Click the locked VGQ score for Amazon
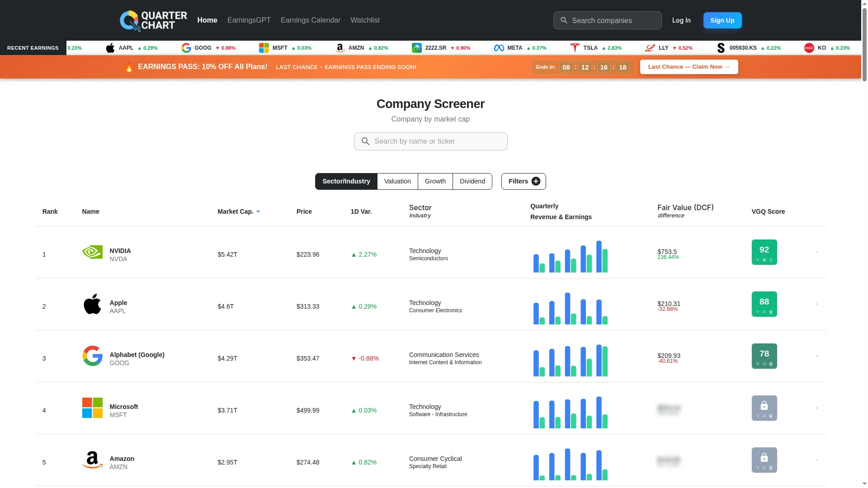The height and width of the screenshot is (488, 868). tap(764, 460)
